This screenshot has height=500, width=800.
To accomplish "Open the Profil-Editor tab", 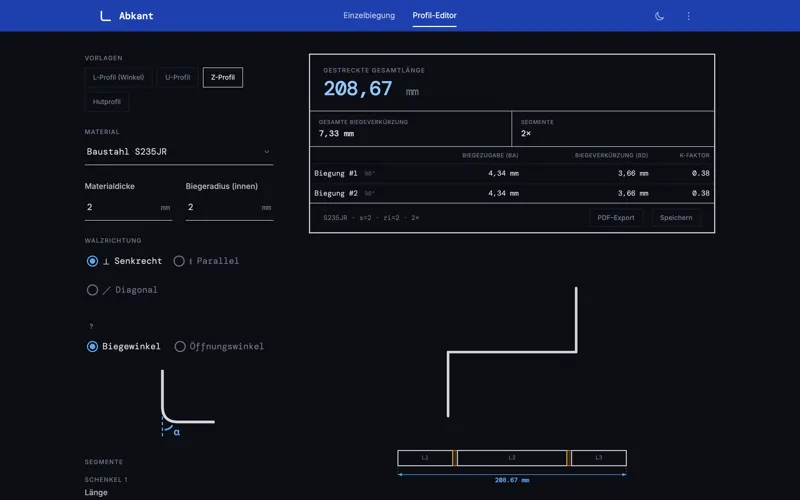I will tap(434, 16).
